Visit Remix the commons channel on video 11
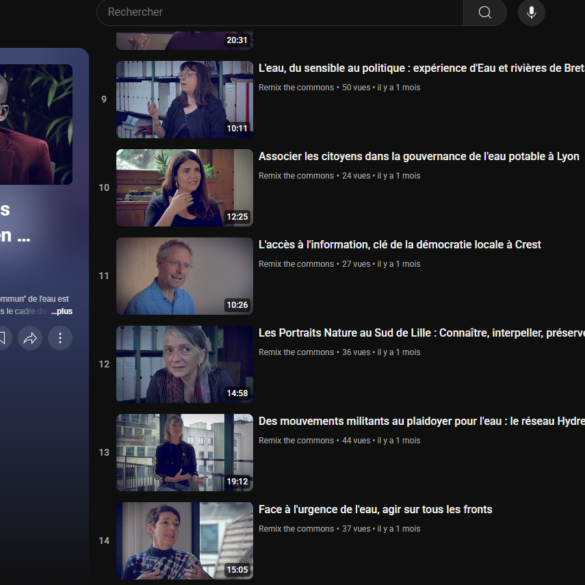 (296, 264)
